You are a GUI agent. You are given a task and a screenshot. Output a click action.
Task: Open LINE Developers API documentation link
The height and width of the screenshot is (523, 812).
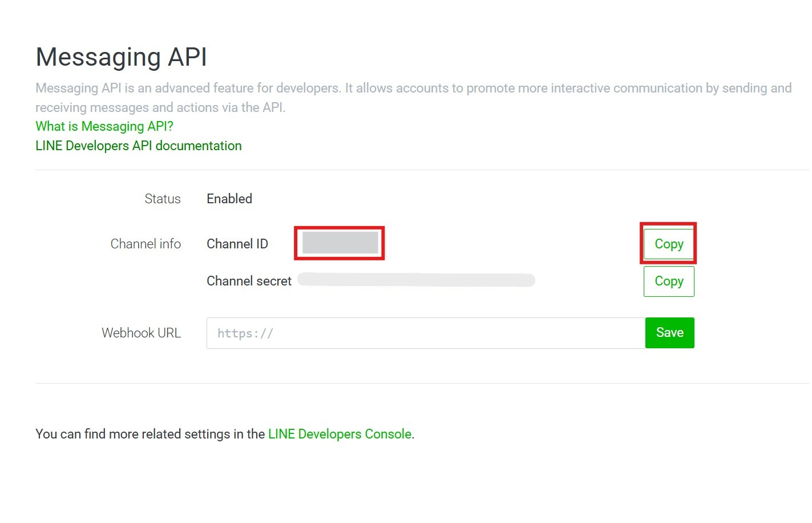coord(139,146)
